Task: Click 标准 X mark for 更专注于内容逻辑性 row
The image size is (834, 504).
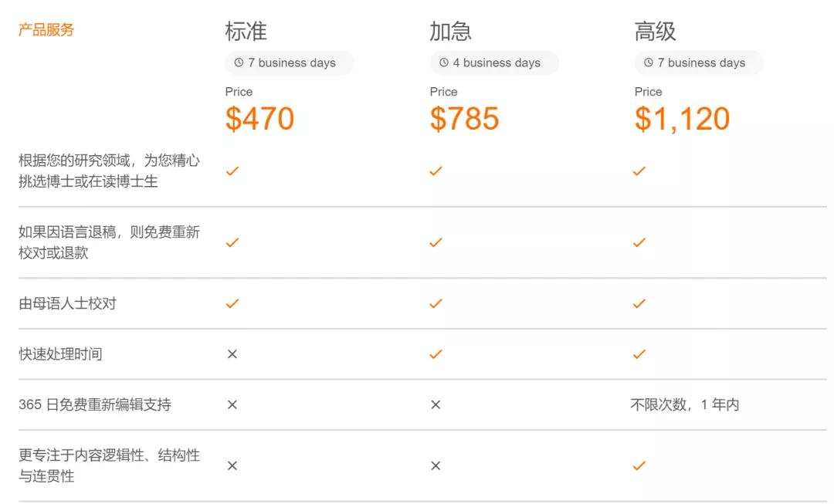Action: click(232, 465)
